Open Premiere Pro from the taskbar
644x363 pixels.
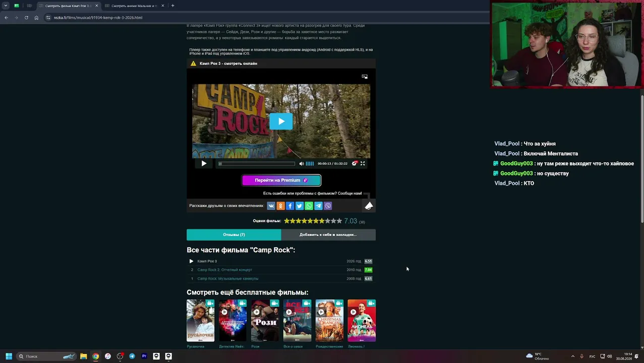tap(144, 356)
